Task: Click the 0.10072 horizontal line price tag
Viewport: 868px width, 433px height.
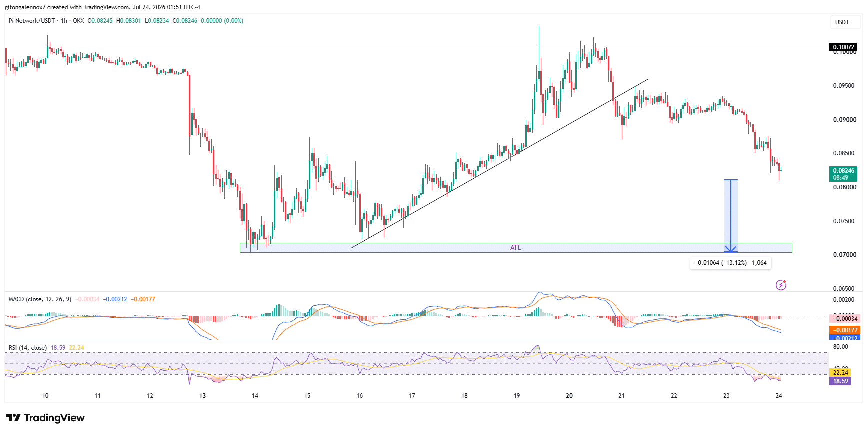Action: (x=843, y=47)
